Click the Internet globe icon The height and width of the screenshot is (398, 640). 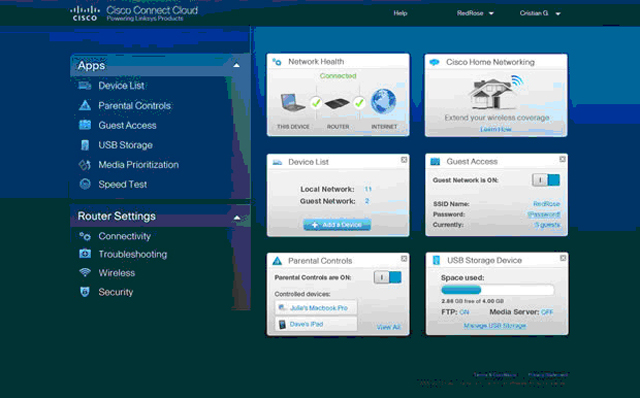383,101
